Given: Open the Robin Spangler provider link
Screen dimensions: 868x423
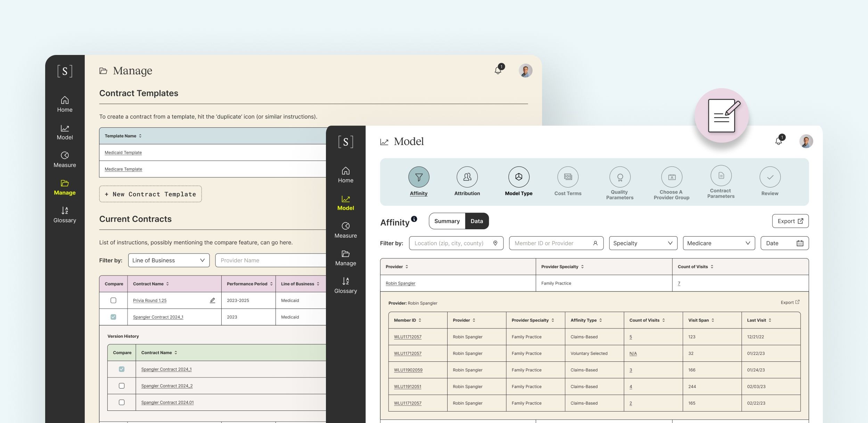Looking at the screenshot, I should [x=400, y=283].
